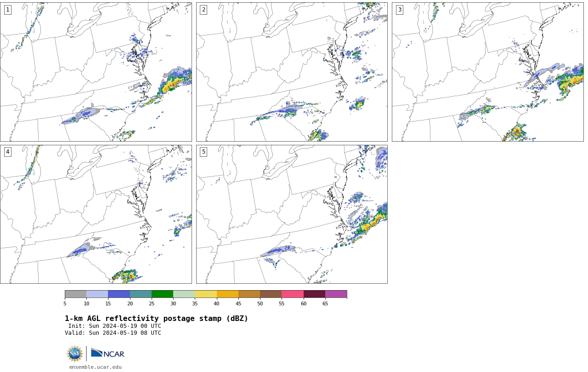Click the tan-brown 45-50 dBZ swatch
The height and width of the screenshot is (372, 588).
pyautogui.click(x=249, y=294)
